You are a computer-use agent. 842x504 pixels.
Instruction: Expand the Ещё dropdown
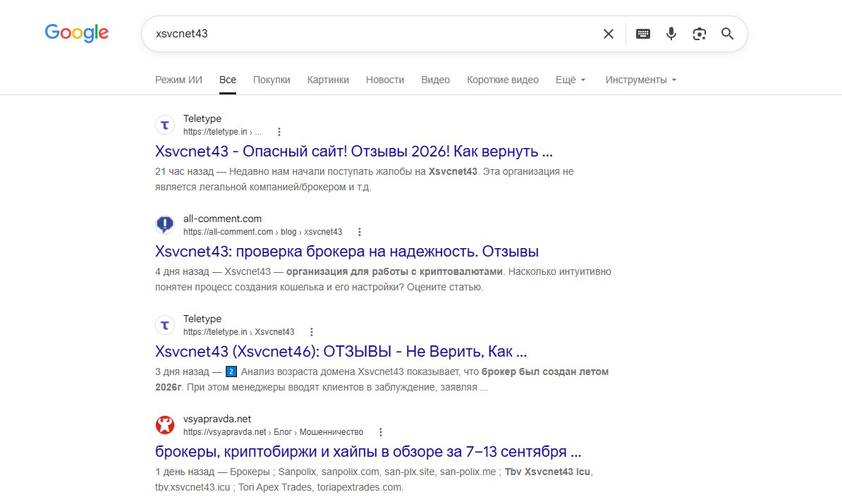[571, 80]
